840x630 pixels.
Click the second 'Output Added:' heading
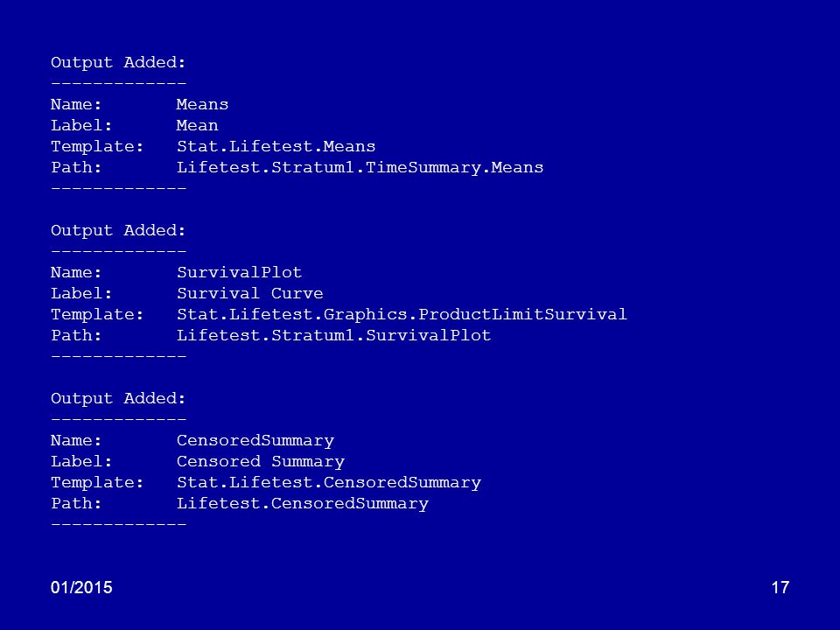click(118, 231)
